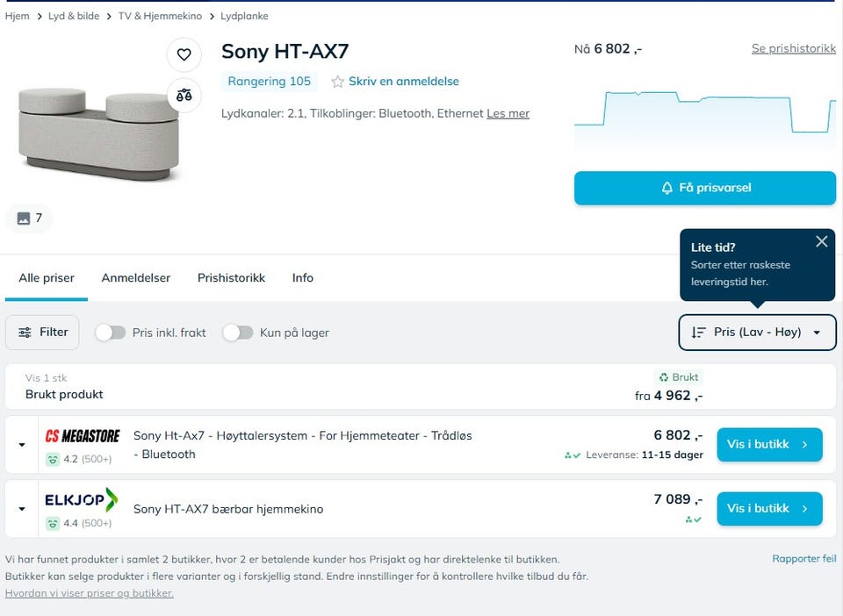Click Leveranse: 11-15 dager text

click(x=644, y=455)
